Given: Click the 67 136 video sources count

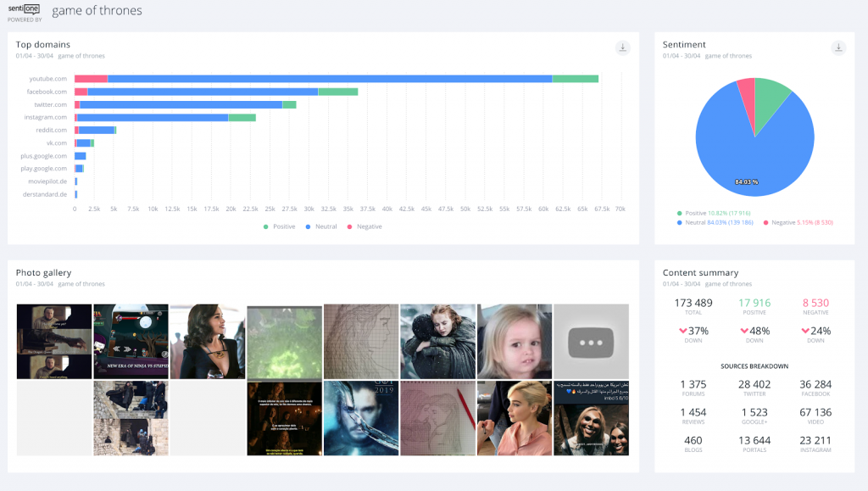Looking at the screenshot, I should click(815, 412).
